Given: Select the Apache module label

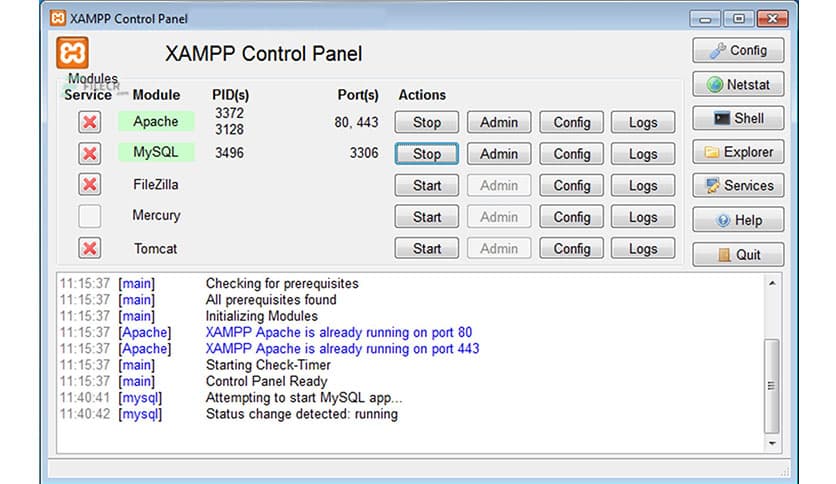Looking at the screenshot, I should 156,122.
